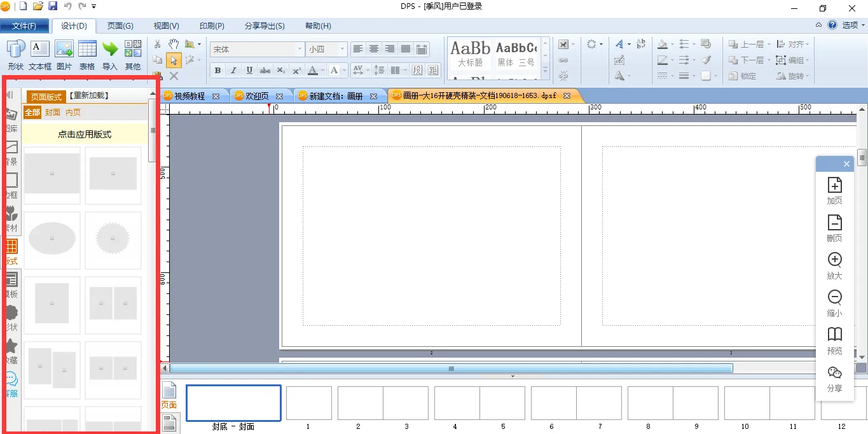
Task: Select the format painter brush icon
Action: click(706, 60)
